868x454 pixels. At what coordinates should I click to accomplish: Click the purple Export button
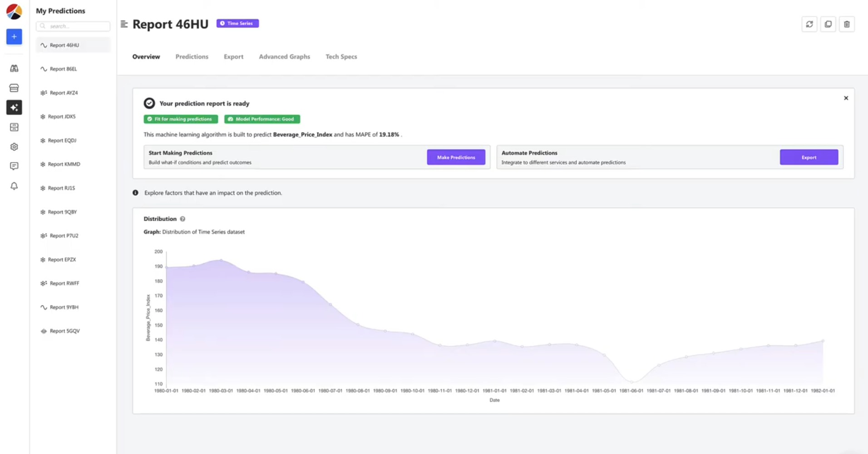coord(809,157)
